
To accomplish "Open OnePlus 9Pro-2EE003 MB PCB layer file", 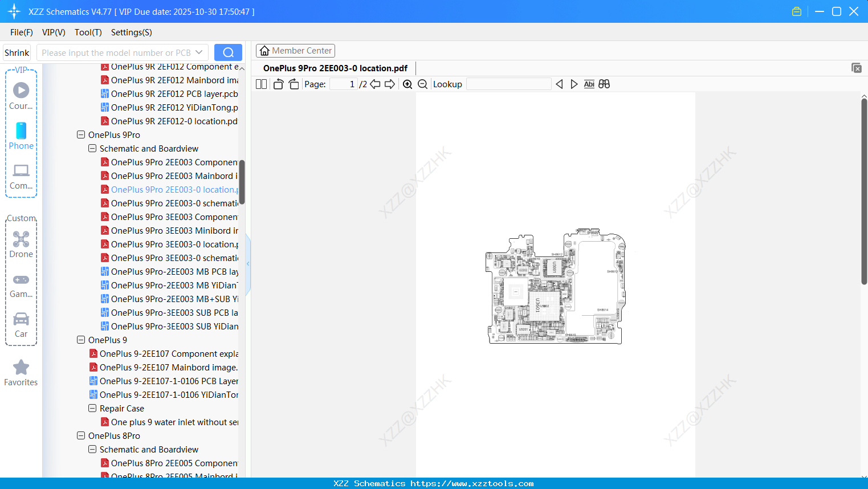I will pyautogui.click(x=170, y=272).
